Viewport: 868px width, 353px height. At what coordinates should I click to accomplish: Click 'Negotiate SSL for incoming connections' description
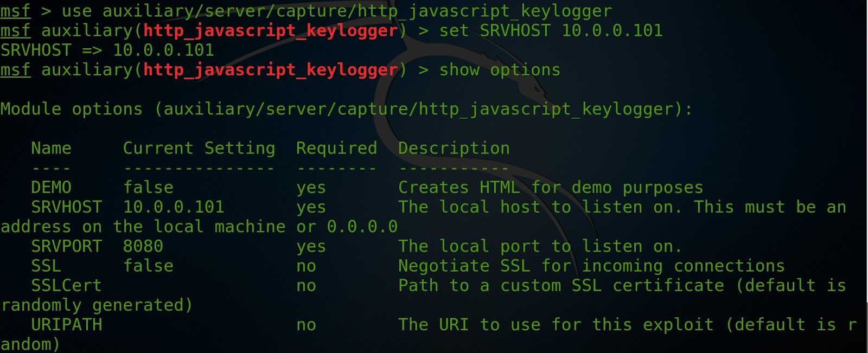591,266
